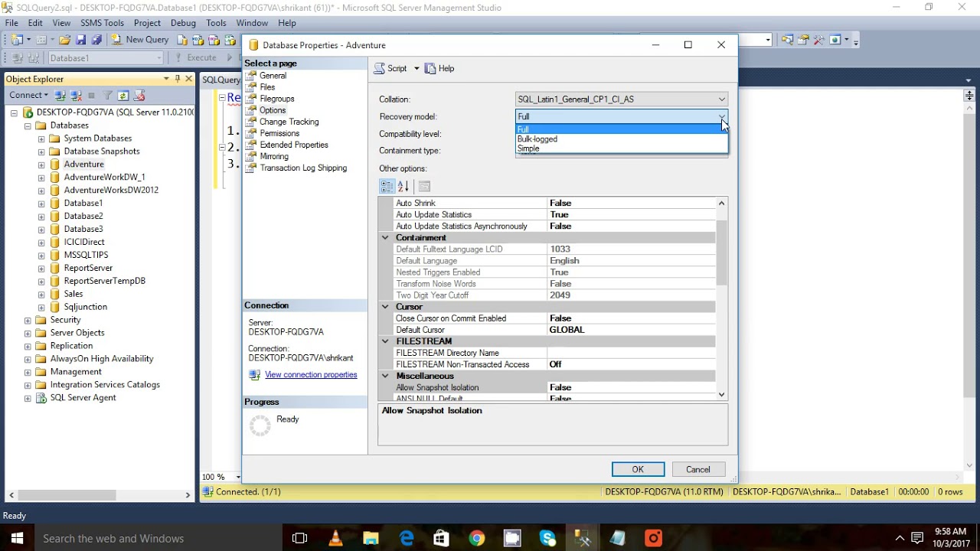Click the Database Engine Query icon
This screenshot has height=551, width=980.
181,39
